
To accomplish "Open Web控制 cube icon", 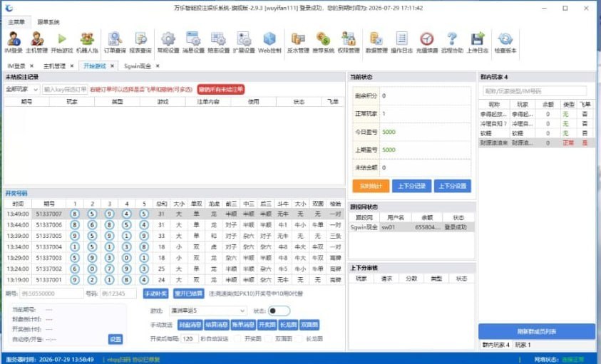I will coord(269,43).
